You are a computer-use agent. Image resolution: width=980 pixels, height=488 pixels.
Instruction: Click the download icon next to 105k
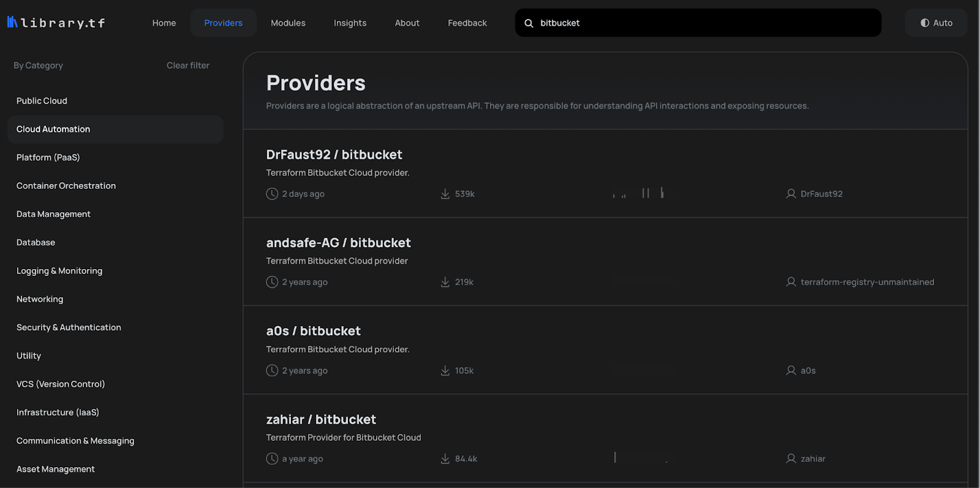click(445, 370)
